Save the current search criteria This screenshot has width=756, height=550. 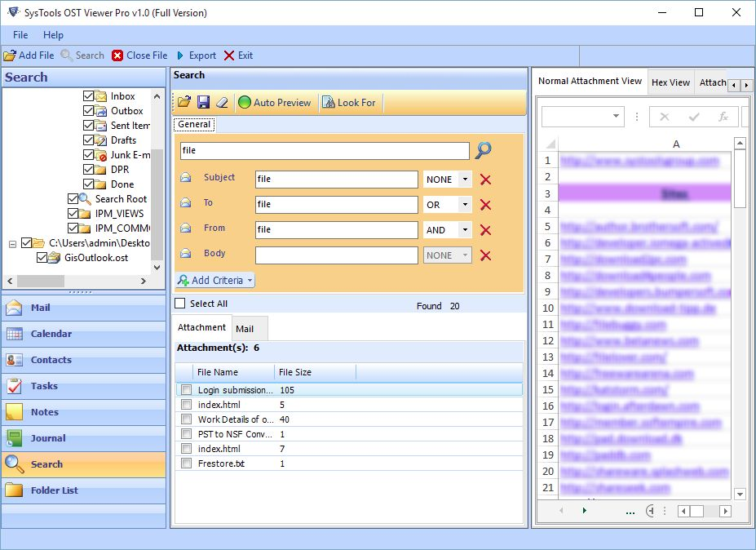click(203, 102)
